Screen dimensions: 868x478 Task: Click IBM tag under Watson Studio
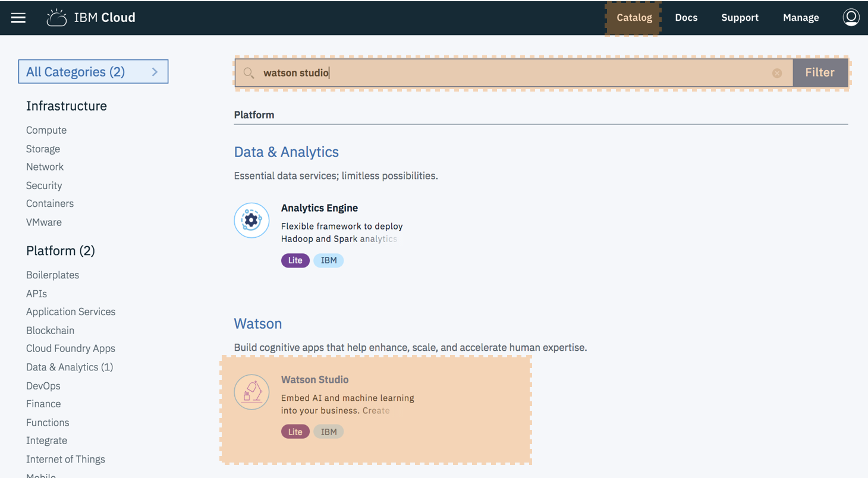[328, 432]
